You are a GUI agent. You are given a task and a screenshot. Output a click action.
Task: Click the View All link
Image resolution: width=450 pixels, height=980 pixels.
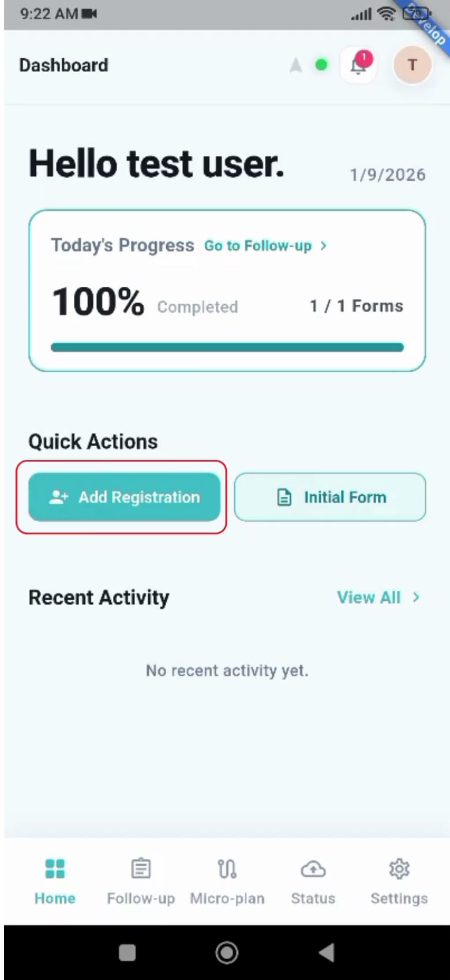tap(369, 597)
